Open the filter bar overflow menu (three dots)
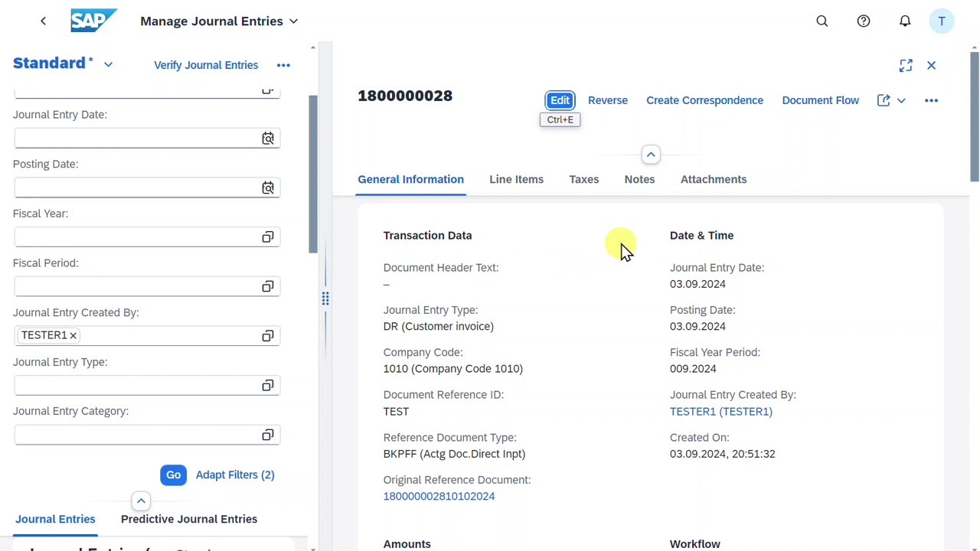Screen dimensions: 980x551 tap(283, 65)
